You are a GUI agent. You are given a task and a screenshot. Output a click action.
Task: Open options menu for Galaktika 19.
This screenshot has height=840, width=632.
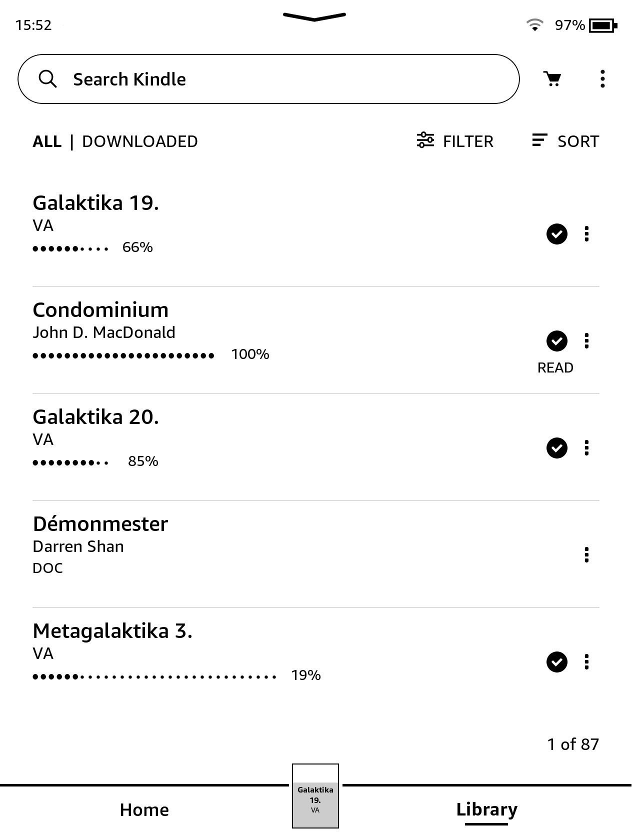[586, 234]
